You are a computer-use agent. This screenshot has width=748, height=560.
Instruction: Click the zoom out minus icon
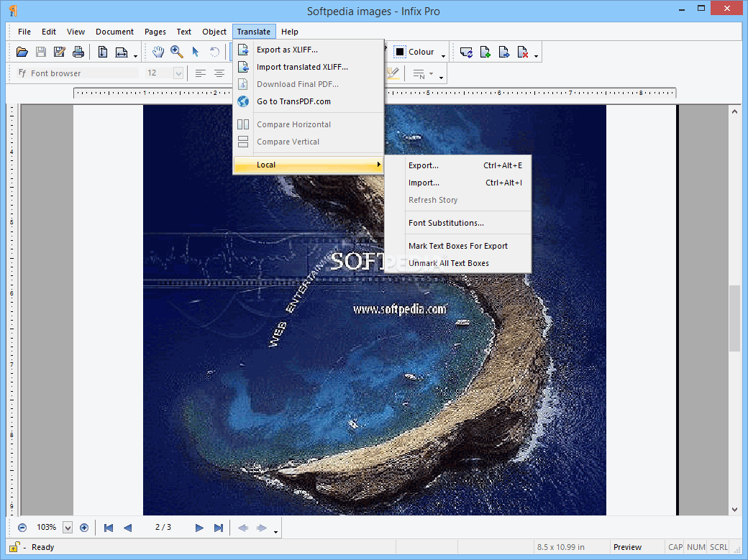click(22, 528)
